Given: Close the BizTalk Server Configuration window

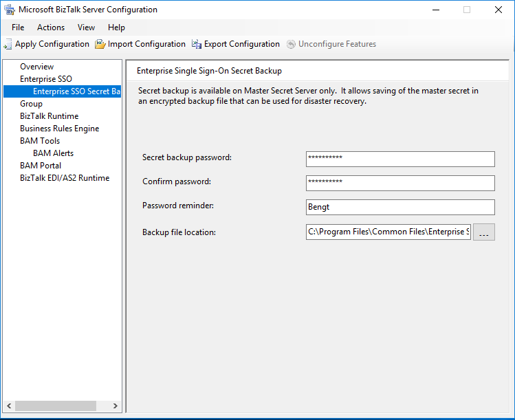Looking at the screenshot, I should pos(498,10).
